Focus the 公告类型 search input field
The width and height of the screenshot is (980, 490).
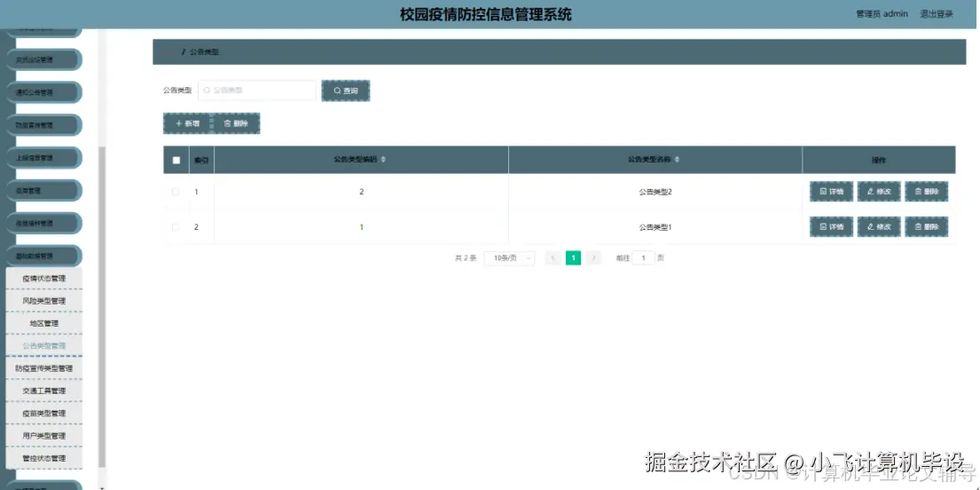click(x=257, y=91)
